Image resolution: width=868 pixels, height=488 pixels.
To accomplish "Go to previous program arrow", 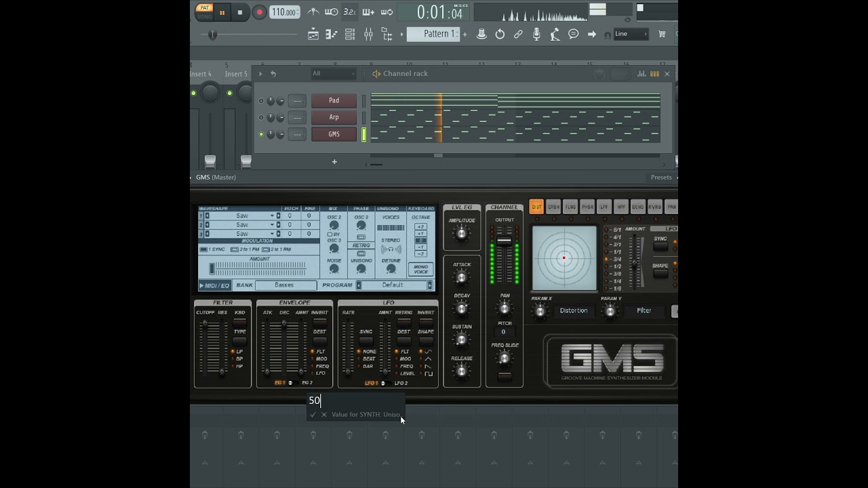I will pos(359,285).
